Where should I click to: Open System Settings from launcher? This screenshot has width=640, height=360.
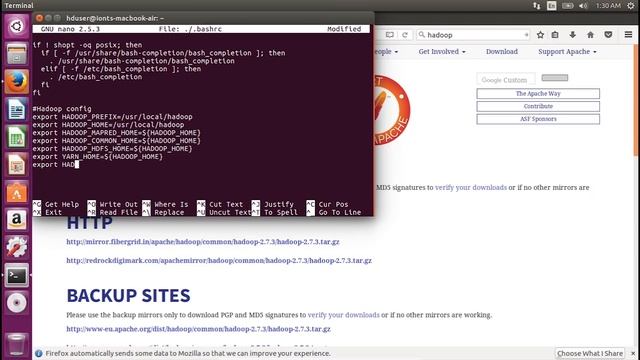click(16, 247)
